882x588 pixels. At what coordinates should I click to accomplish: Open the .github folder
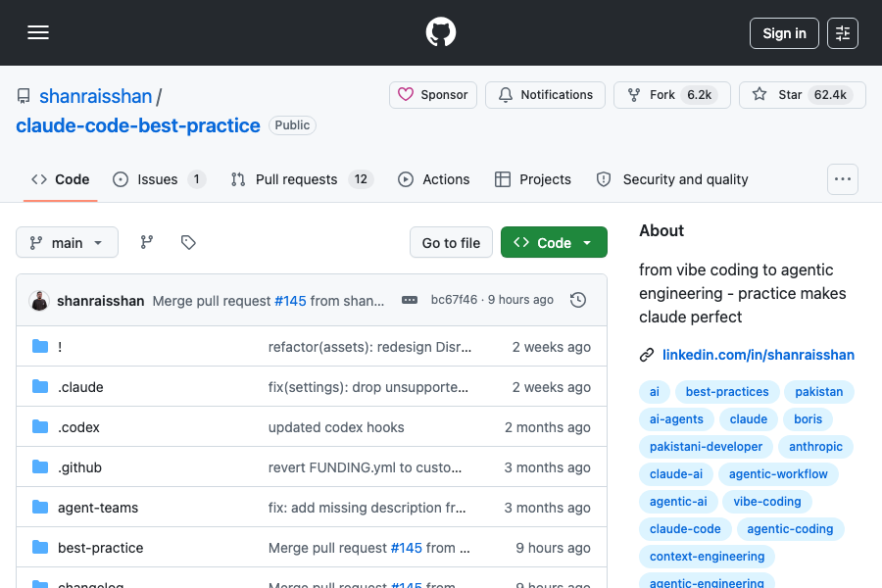[80, 467]
